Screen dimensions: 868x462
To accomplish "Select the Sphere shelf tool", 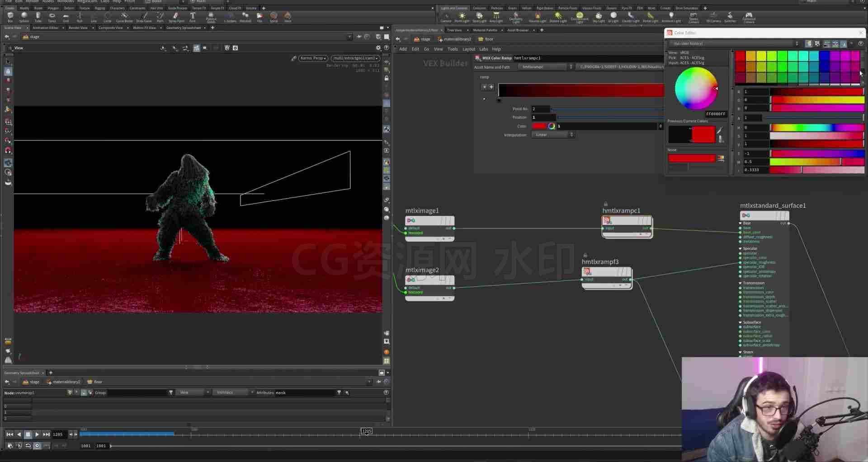I will [24, 17].
